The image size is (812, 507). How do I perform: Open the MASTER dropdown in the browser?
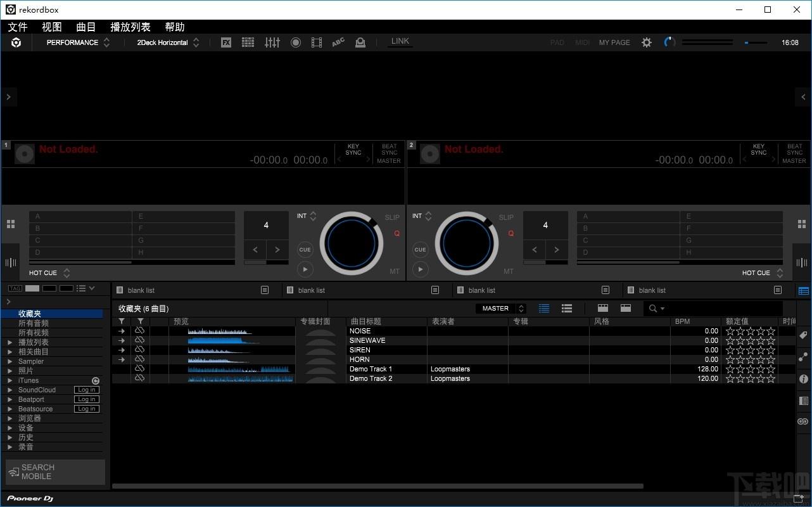coord(501,309)
